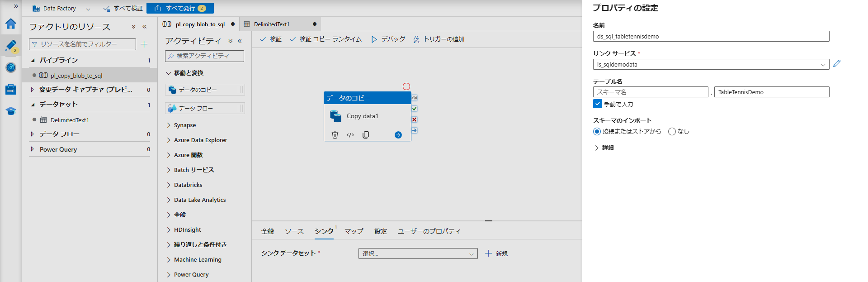Open the Learning center graduation cap icon

11,111
